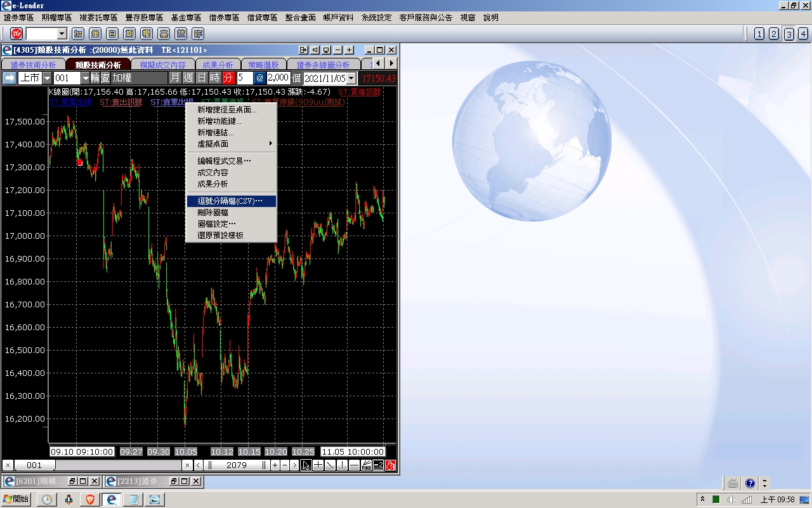Click the clock icon in the taskbar
Screen dimensions: 812x508
coord(47,500)
